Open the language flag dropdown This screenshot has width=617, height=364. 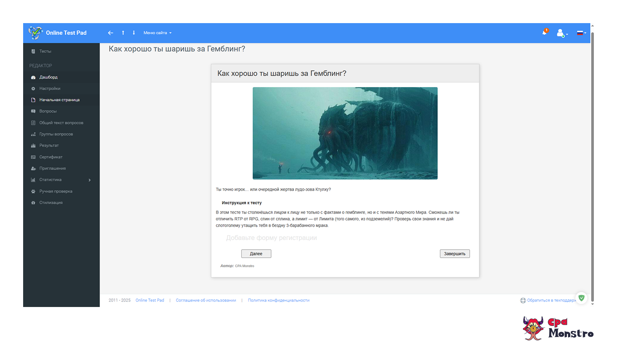pyautogui.click(x=582, y=33)
